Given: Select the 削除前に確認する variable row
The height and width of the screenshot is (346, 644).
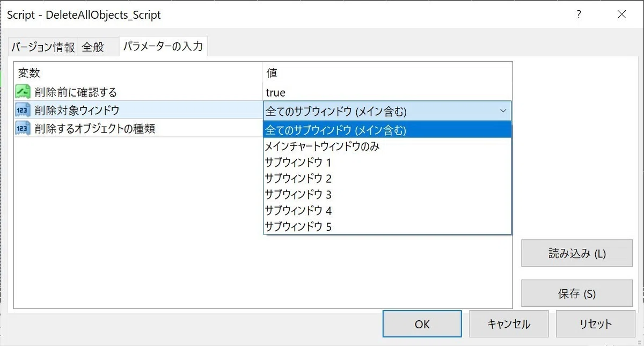Looking at the screenshot, I should (263, 92).
